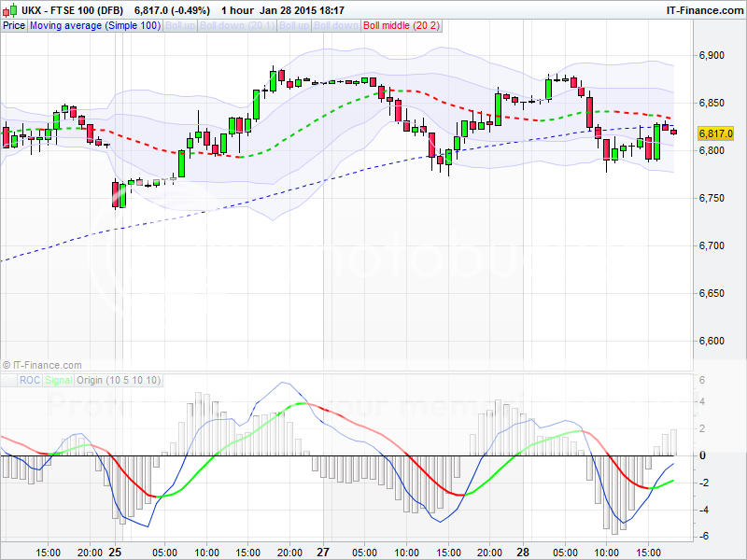Click Boll down label beside Boll middle
747x560 pixels.
pyautogui.click(x=339, y=25)
